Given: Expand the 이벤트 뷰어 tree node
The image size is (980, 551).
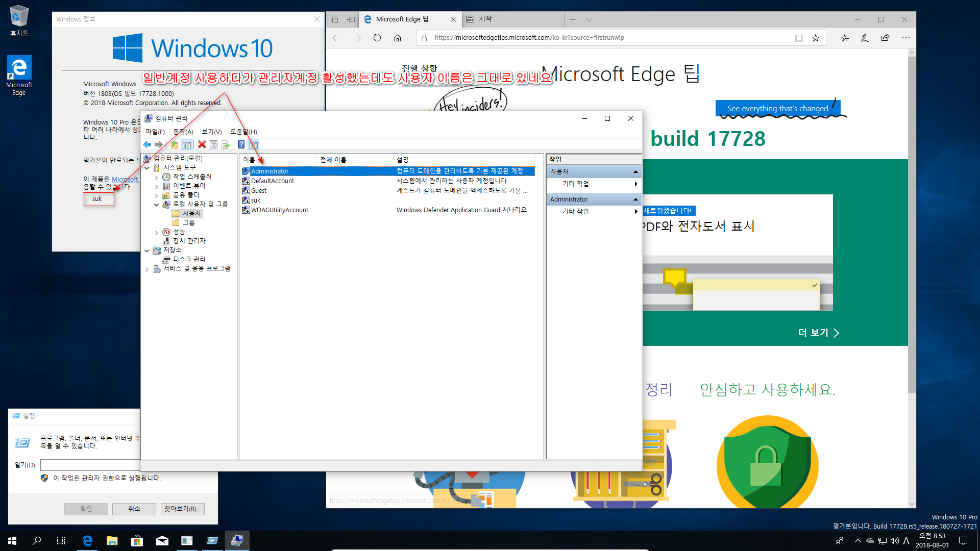Looking at the screenshot, I should point(156,186).
